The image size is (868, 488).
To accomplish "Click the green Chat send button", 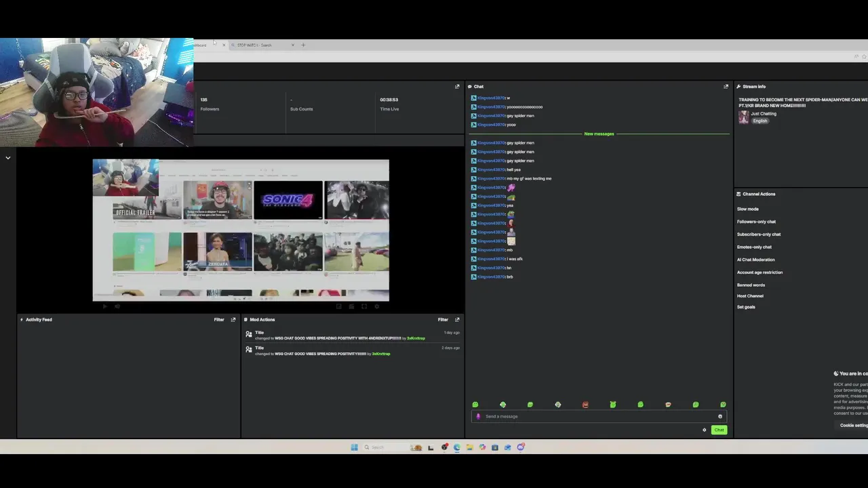I will [719, 430].
